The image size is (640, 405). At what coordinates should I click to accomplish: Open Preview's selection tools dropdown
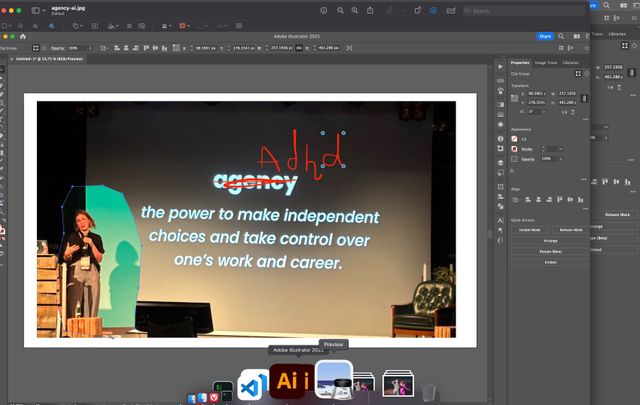pos(7,26)
